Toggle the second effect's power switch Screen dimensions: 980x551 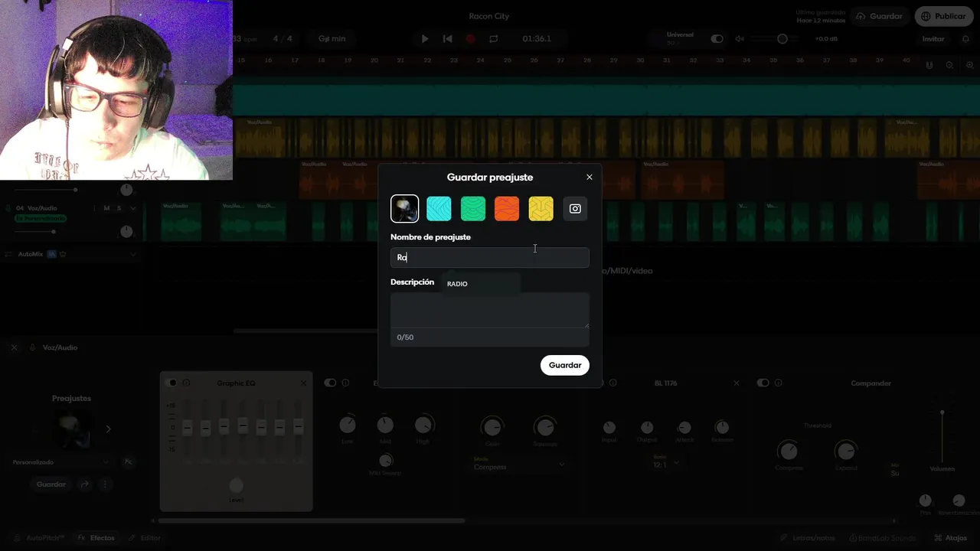point(330,383)
